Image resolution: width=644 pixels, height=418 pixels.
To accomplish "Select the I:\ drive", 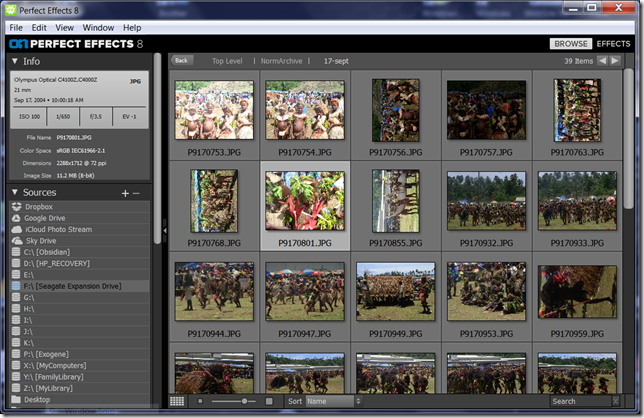I will (79, 320).
